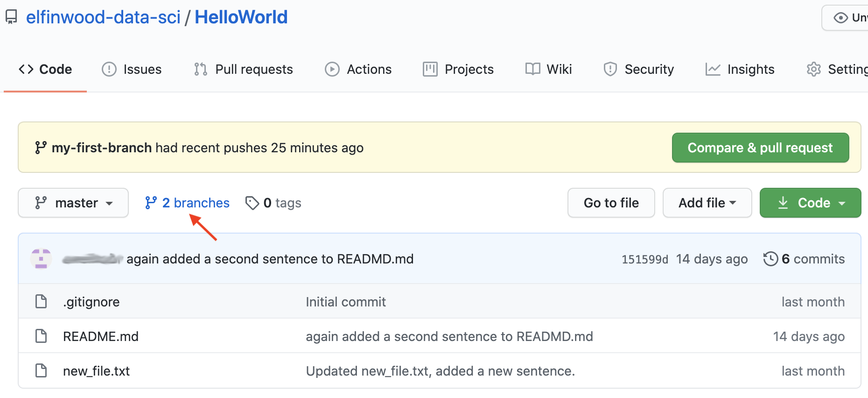
Task: Go to the Actions tab
Action: (358, 69)
